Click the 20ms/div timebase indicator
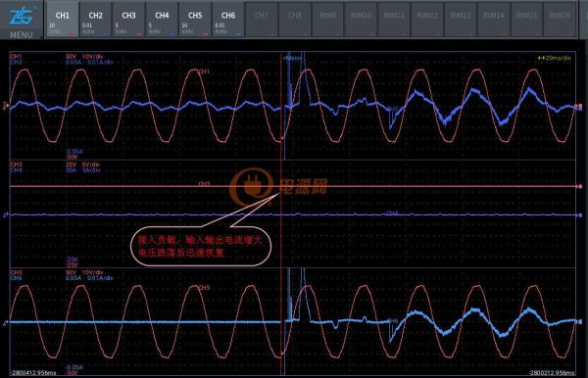Viewport: 588px width, 378px height. pos(555,58)
